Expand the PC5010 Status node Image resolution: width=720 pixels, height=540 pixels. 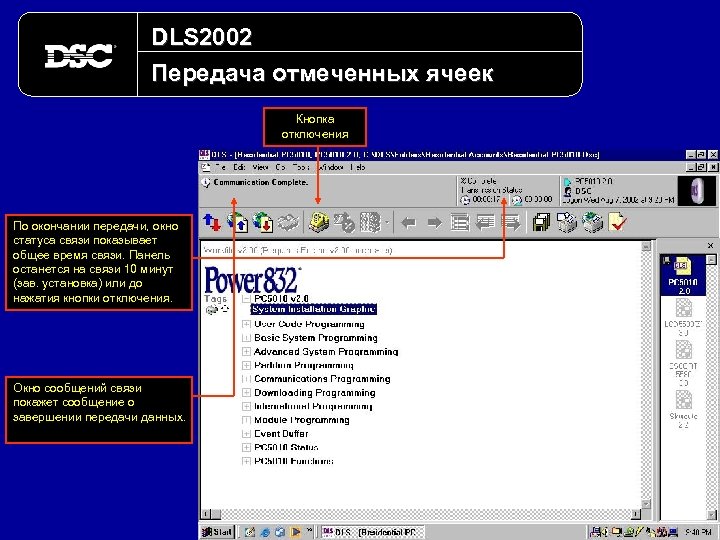246,447
